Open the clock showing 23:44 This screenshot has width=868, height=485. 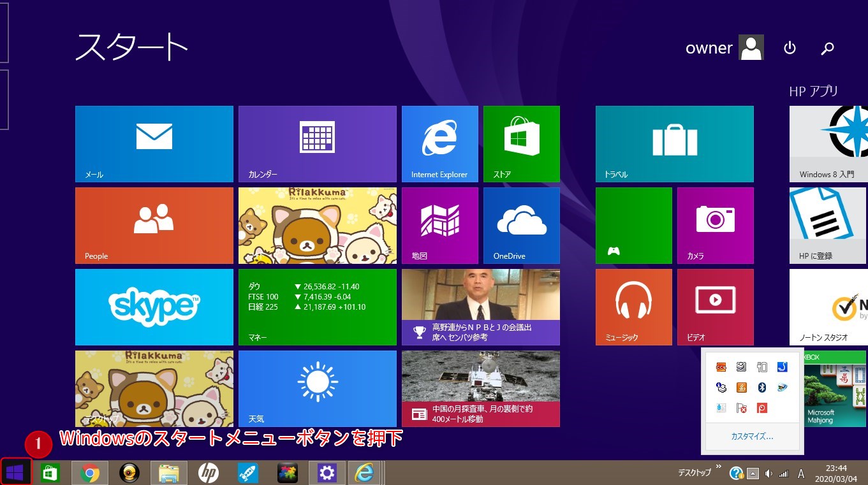[x=835, y=474]
